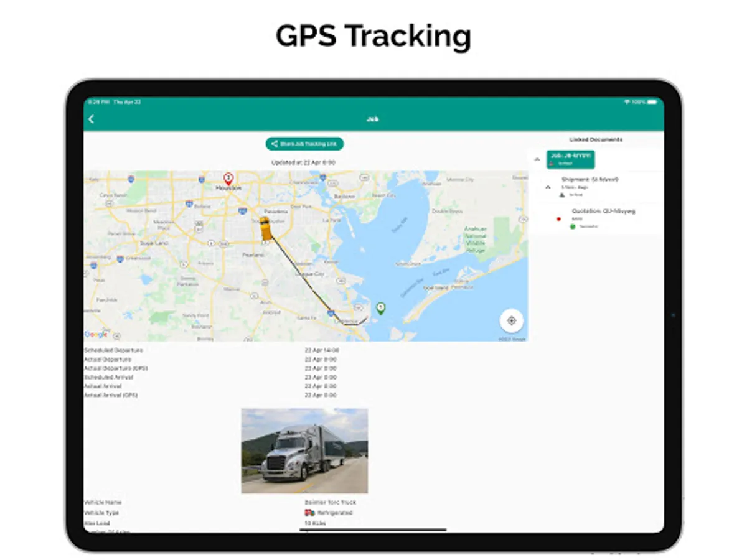Open the Shipment linked document
The height and width of the screenshot is (560, 747).
590,179
